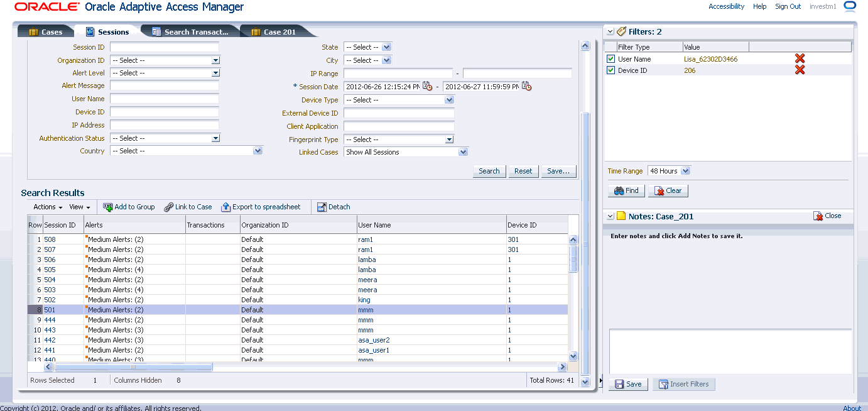This screenshot has height=411, width=868.
Task: Open the Fingerprint Type dropdown
Action: [x=449, y=140]
